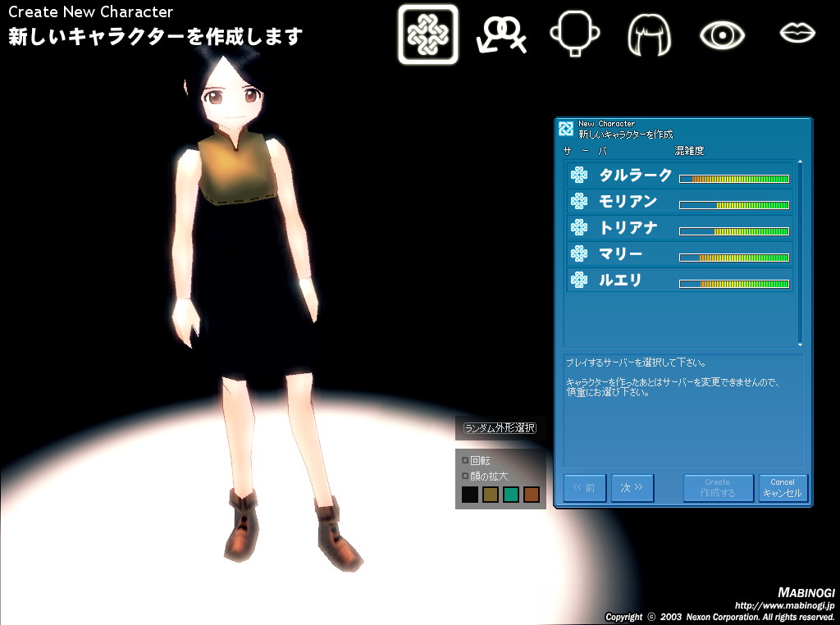Pick the brown orange color swatch
Screen dimensions: 840x625
pos(531,495)
